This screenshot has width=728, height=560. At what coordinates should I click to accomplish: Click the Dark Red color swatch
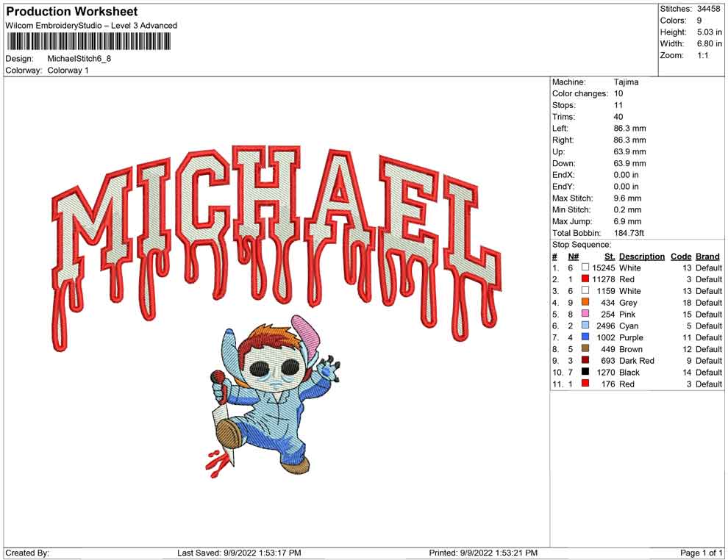click(585, 360)
